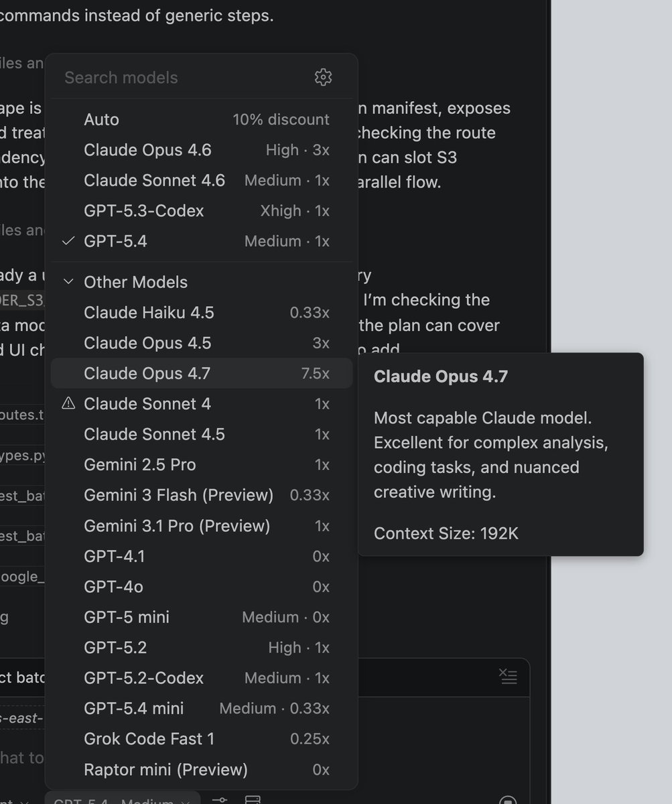Choose the GPT-5.4 mini model
The image size is (672, 804).
point(202,709)
